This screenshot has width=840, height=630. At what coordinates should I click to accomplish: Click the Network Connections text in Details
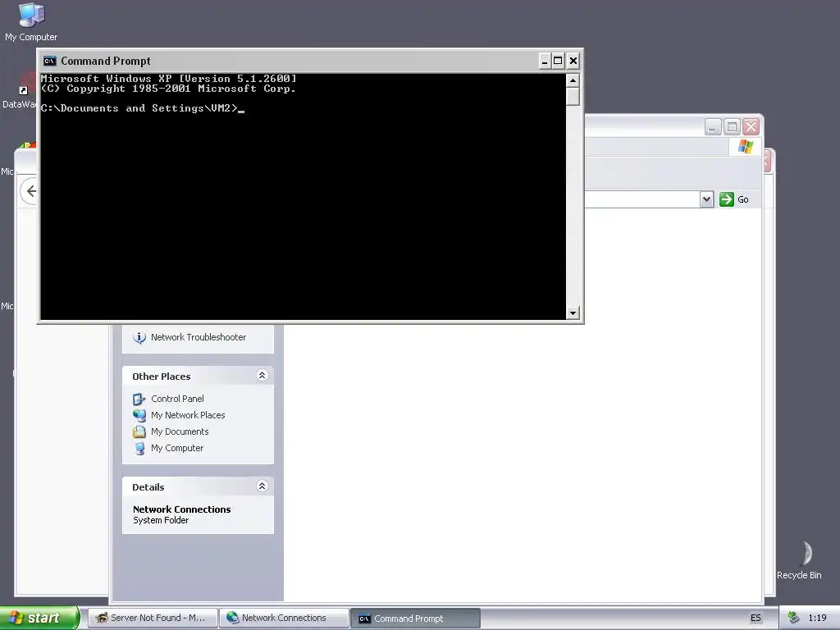(x=181, y=509)
